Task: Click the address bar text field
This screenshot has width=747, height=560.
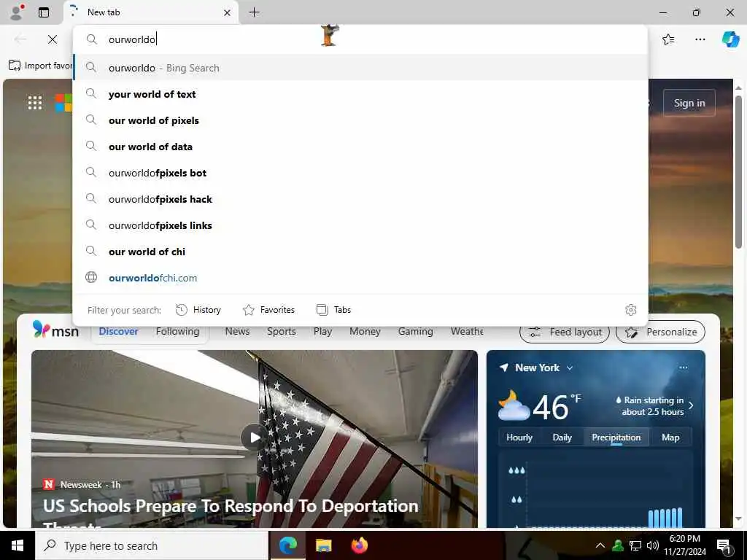Action: tap(360, 39)
